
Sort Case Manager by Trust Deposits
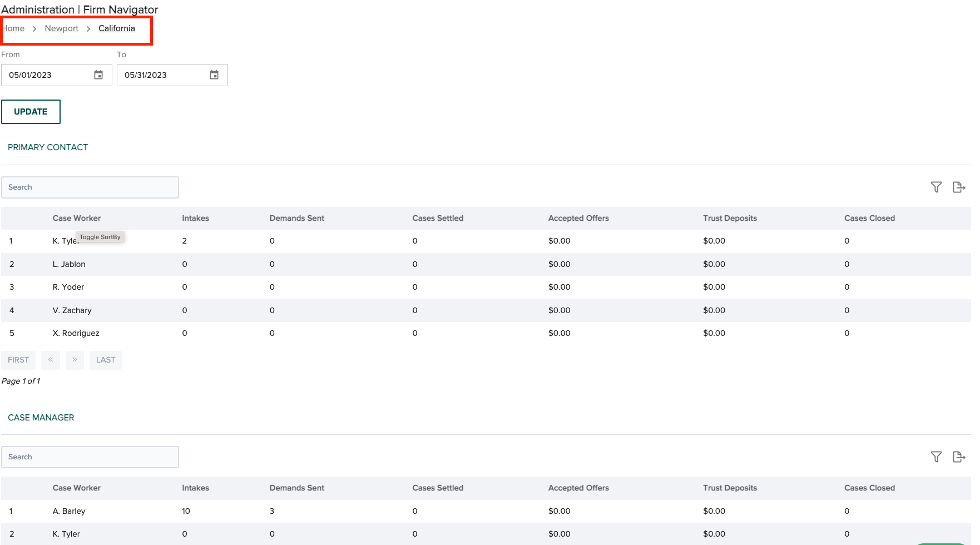coord(730,488)
